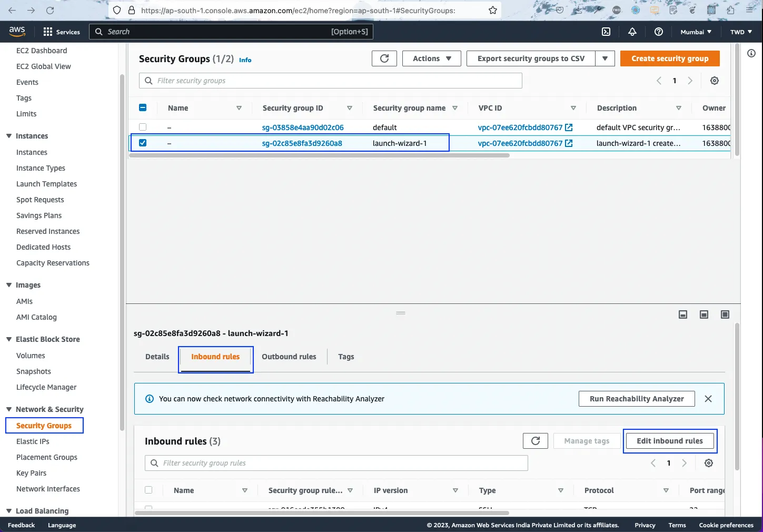This screenshot has width=763, height=532.
Task: Set details panel to half height
Action: pos(704,314)
